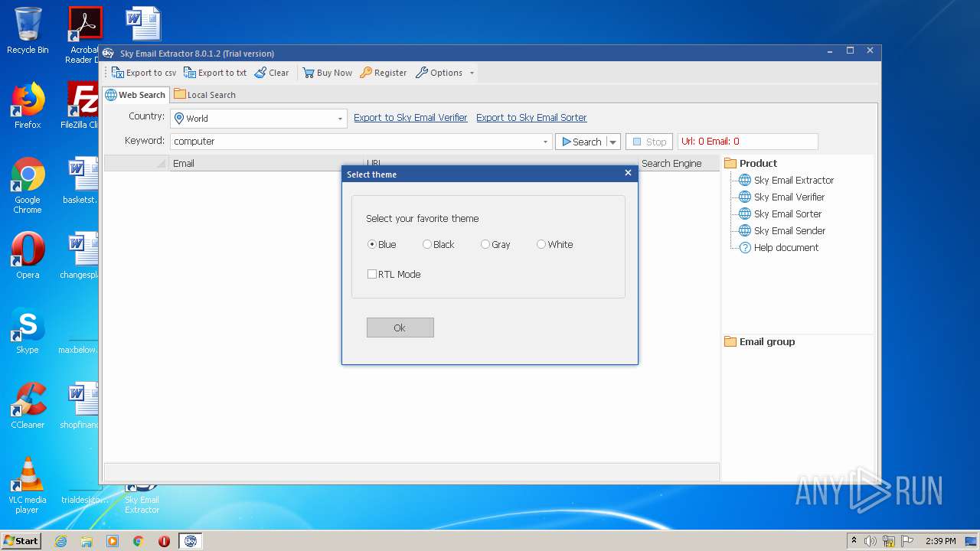Click the Buy Now cart icon
The image size is (980, 551).
pos(309,73)
